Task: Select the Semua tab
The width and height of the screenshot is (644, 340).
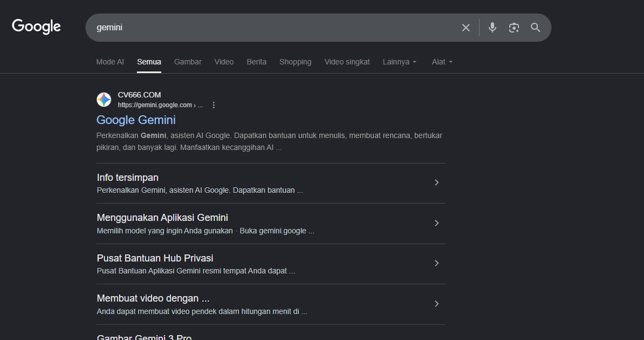Action: (149, 62)
